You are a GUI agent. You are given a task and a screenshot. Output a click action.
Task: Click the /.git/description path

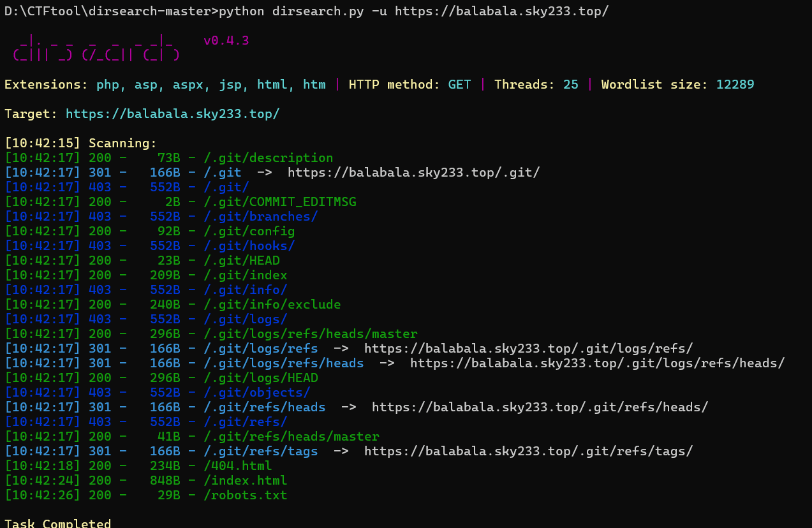[269, 158]
